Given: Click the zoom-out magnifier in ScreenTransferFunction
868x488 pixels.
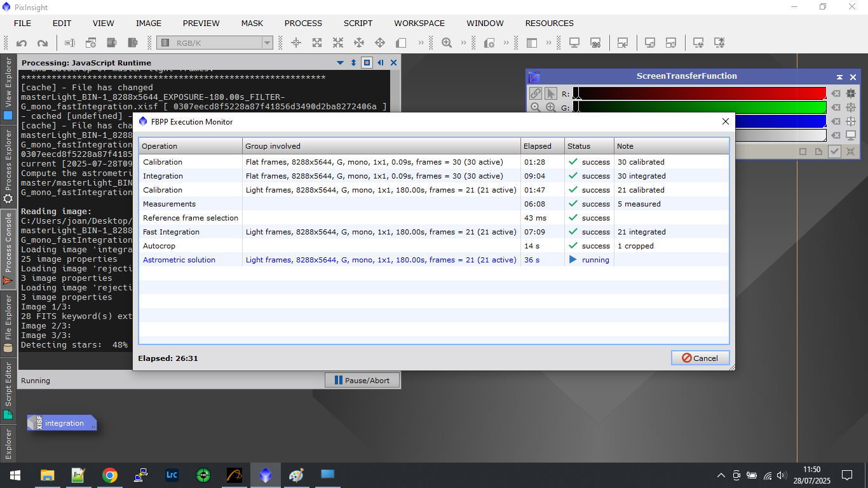Looking at the screenshot, I should click(x=536, y=107).
